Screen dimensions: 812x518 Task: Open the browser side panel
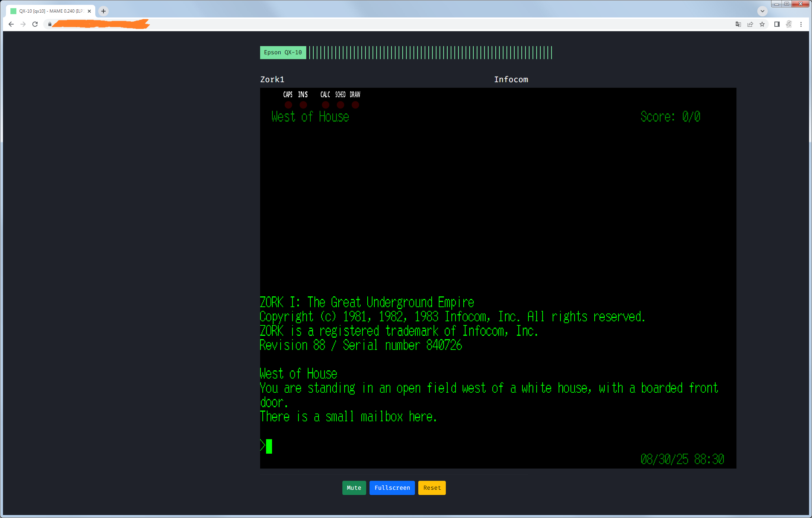[777, 24]
